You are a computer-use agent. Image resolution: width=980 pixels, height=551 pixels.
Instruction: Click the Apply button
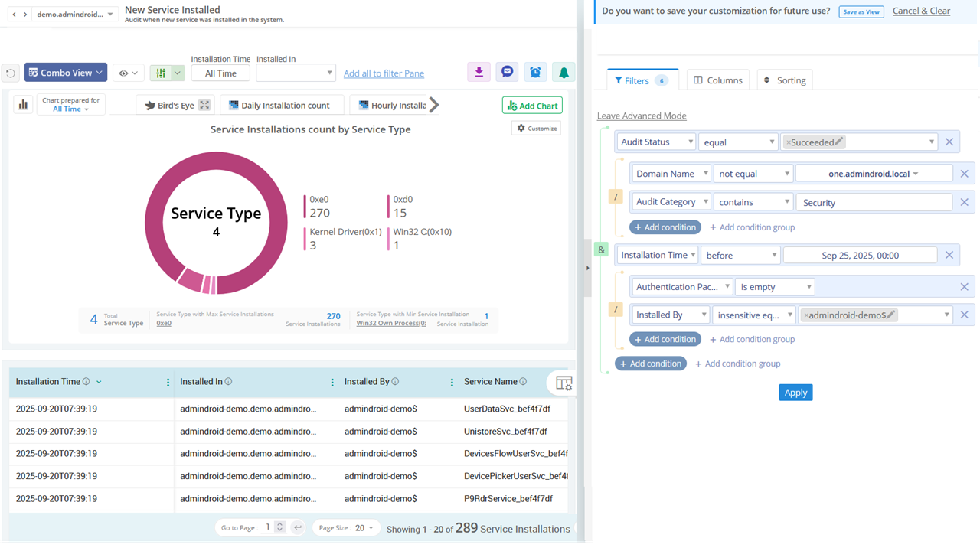[x=795, y=393]
